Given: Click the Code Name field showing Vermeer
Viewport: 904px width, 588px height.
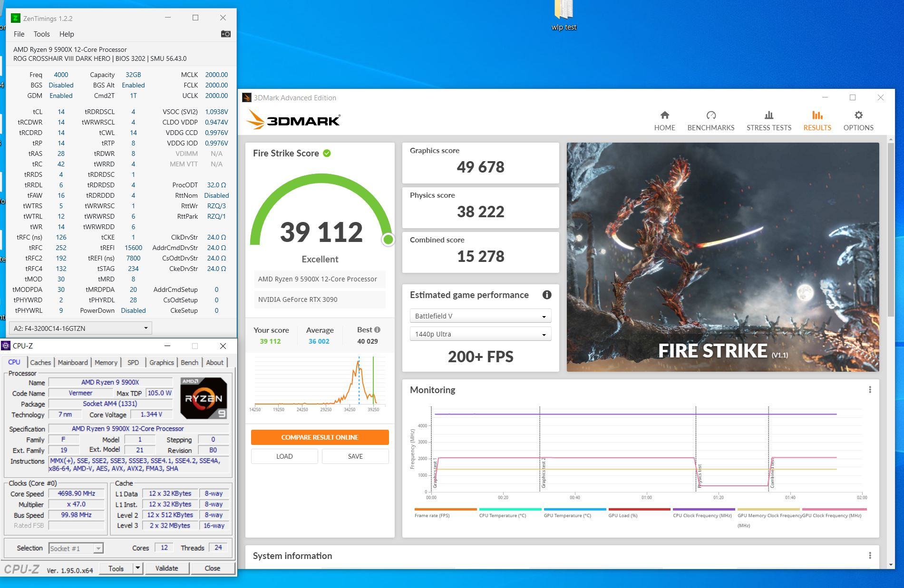Looking at the screenshot, I should pos(80,393).
